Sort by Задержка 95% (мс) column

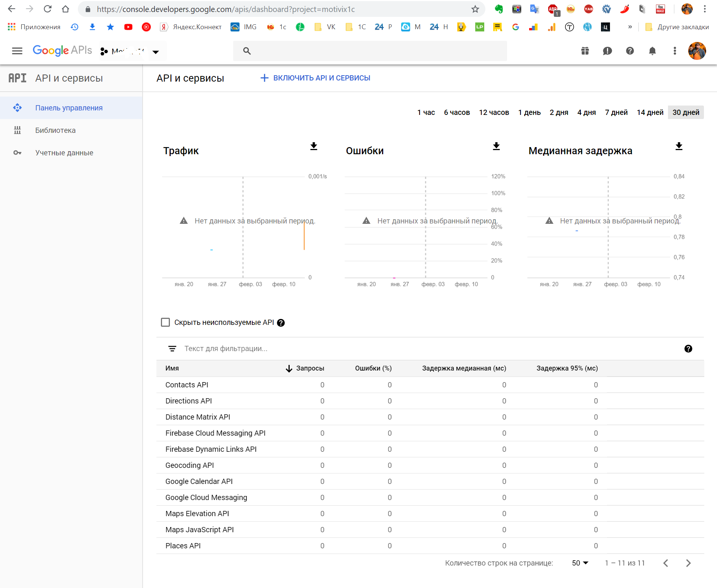567,368
